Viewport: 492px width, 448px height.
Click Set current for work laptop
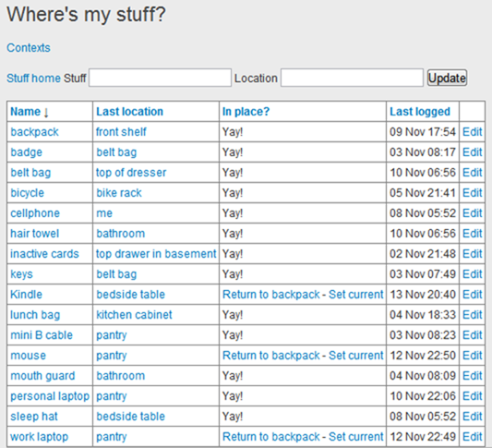(x=355, y=437)
